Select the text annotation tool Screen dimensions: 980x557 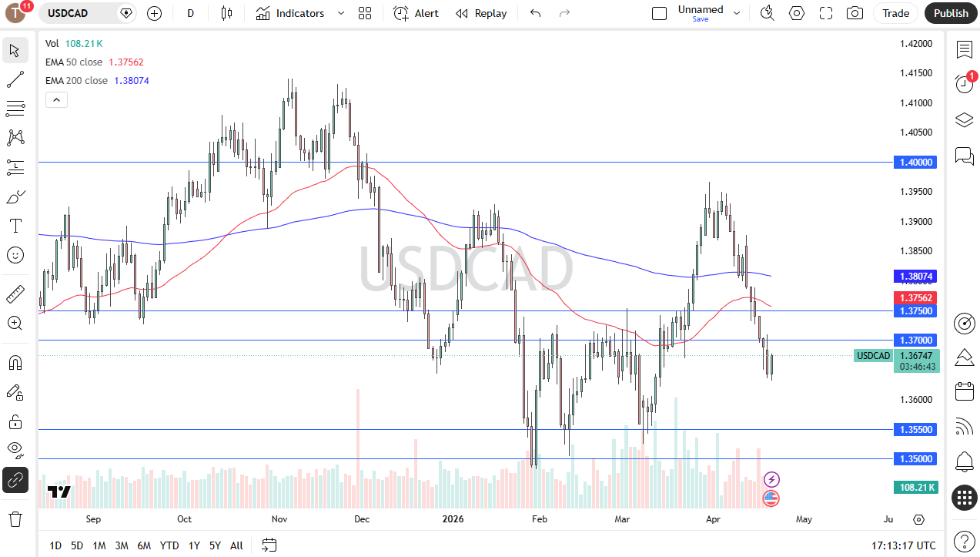(15, 225)
